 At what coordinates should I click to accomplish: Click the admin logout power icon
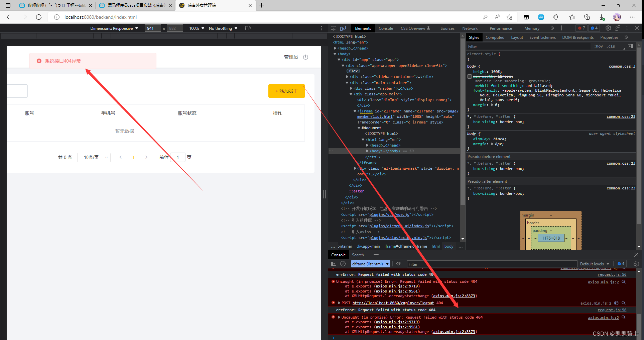pos(305,57)
